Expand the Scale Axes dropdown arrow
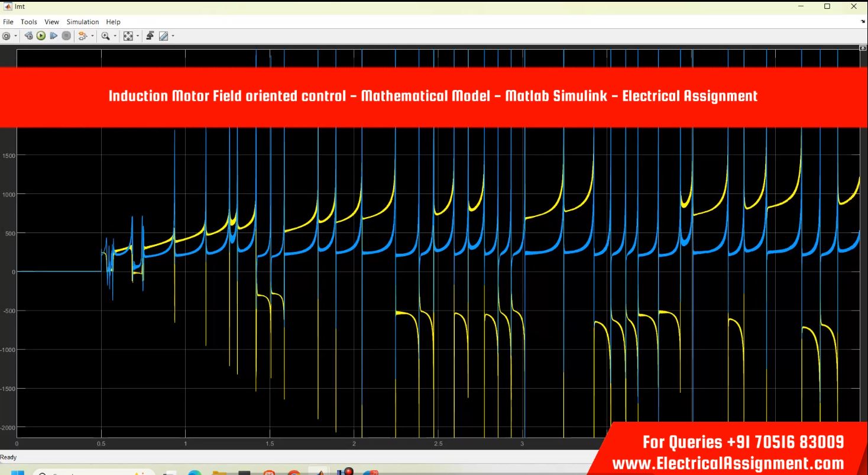868x475 pixels. tap(138, 36)
